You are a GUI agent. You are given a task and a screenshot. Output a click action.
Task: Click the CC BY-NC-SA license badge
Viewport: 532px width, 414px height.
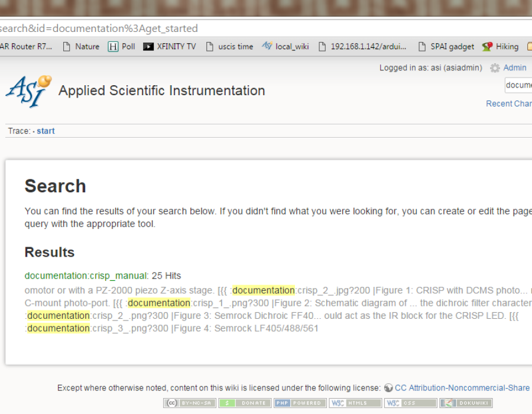click(x=190, y=403)
